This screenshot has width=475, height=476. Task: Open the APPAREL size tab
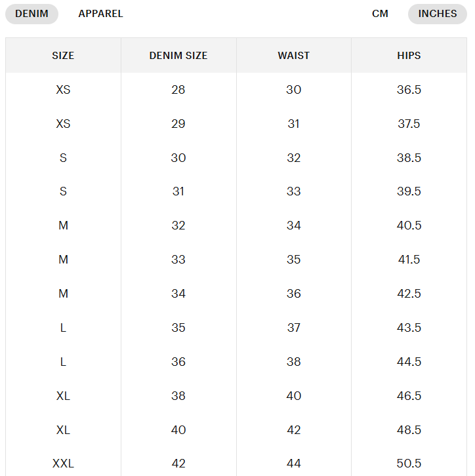100,14
